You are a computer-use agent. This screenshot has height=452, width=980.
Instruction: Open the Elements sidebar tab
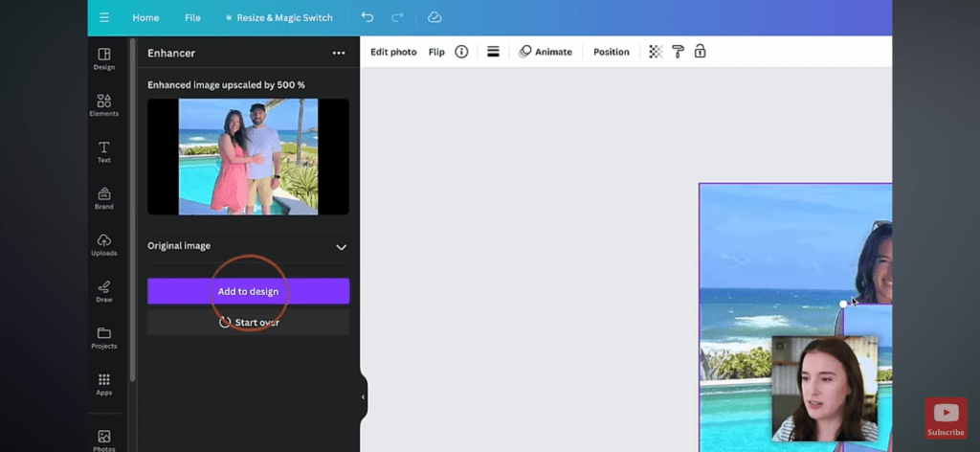(104, 105)
